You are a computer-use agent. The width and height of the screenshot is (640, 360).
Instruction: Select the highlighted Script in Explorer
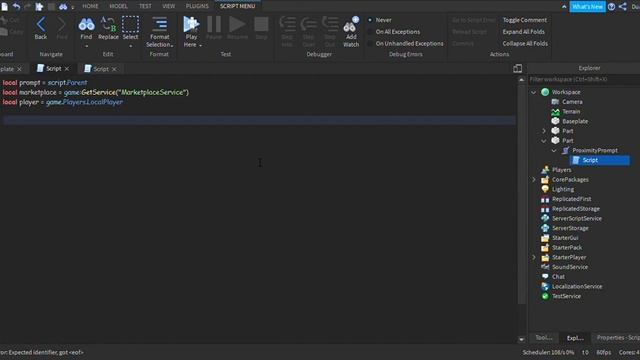click(x=600, y=160)
